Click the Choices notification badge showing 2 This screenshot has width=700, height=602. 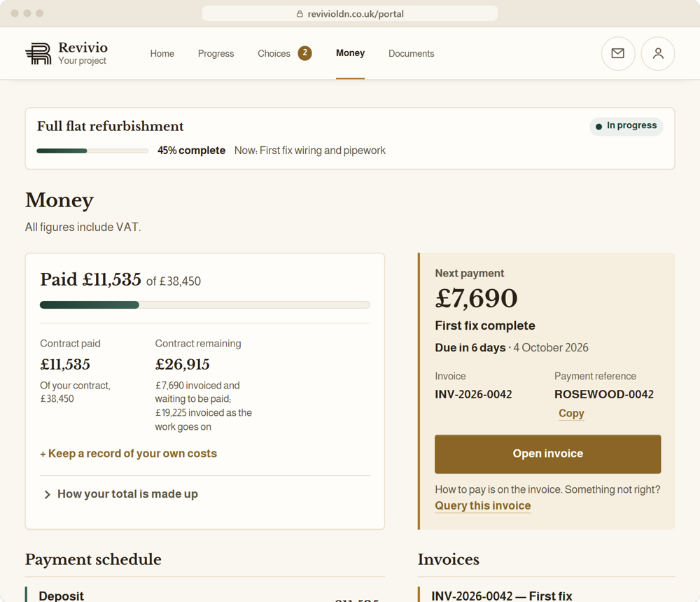pyautogui.click(x=305, y=52)
